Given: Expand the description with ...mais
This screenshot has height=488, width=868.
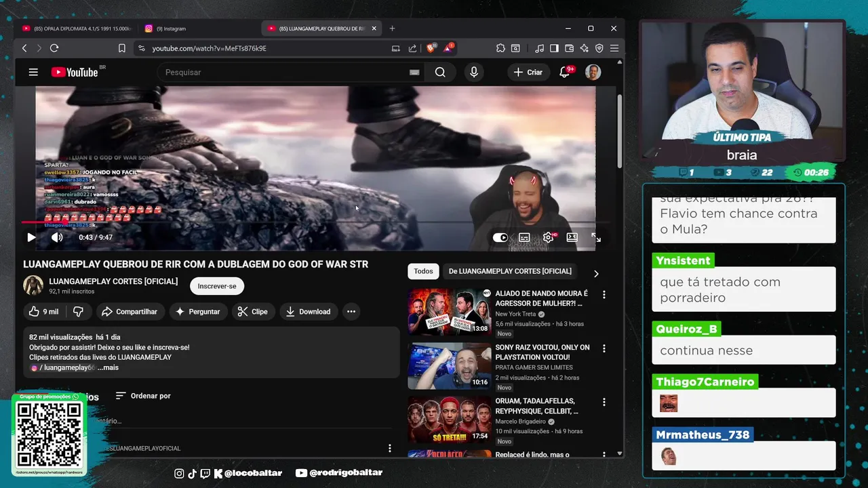Looking at the screenshot, I should point(108,367).
